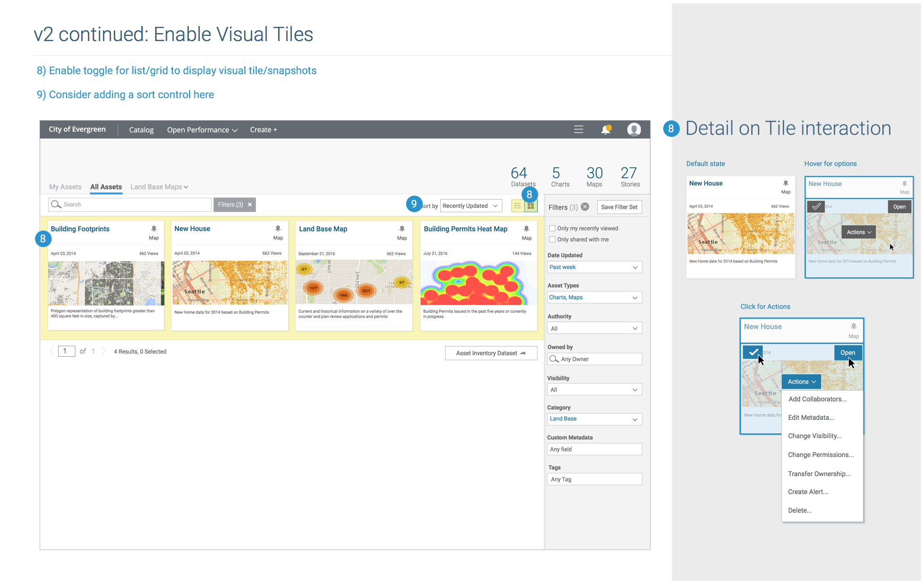Image resolution: width=924 pixels, height=582 pixels.
Task: Switch to My Assets tab
Action: coord(65,187)
